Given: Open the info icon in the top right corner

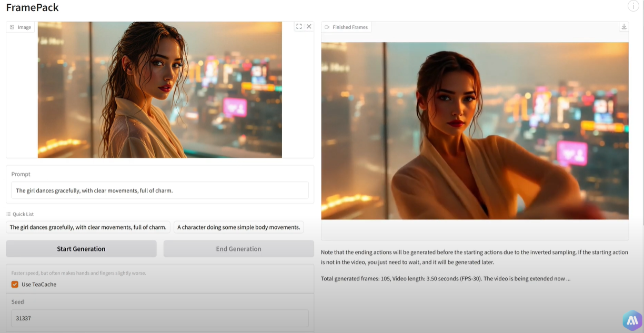Looking at the screenshot, I should coord(633,6).
